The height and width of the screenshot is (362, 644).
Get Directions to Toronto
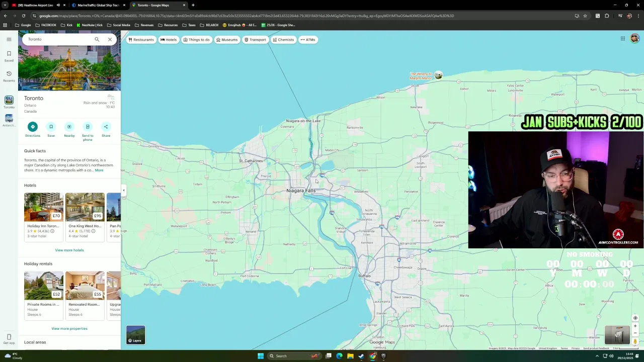(x=33, y=129)
